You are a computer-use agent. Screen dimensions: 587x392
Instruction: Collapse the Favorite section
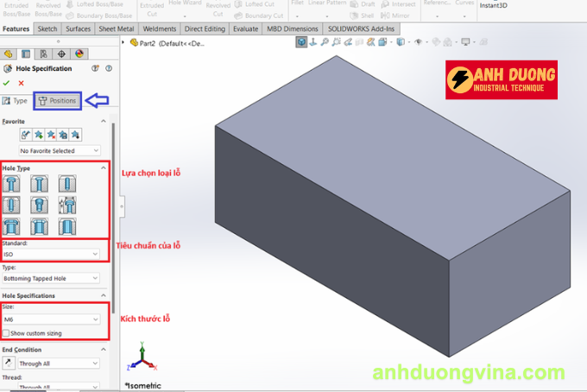pos(104,121)
